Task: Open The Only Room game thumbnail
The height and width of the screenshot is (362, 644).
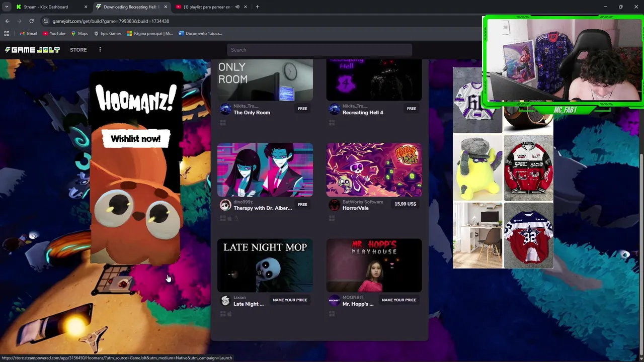Action: (265, 80)
